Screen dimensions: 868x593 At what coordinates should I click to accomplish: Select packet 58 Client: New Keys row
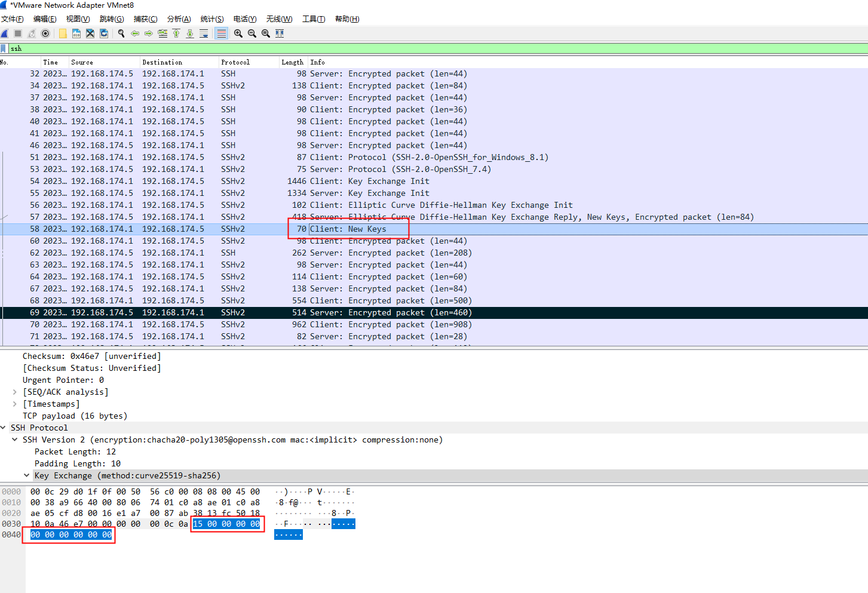(434, 229)
